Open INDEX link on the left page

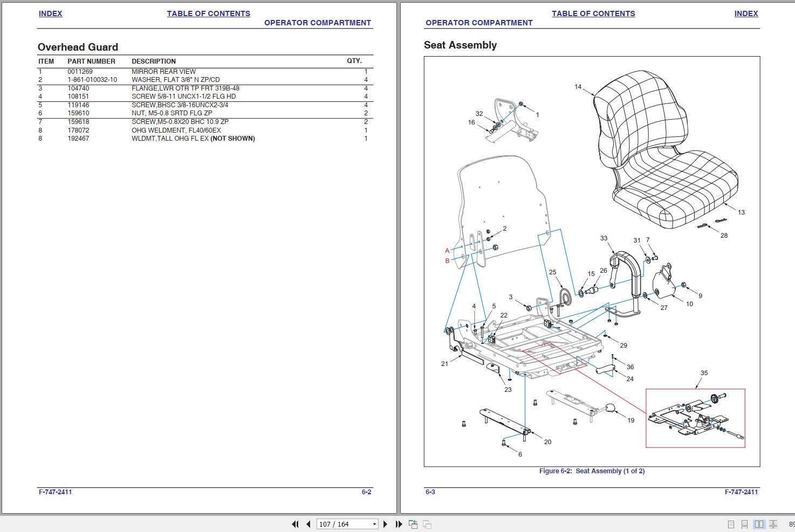coord(50,13)
